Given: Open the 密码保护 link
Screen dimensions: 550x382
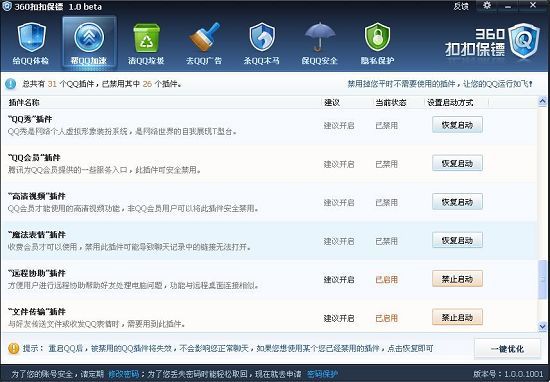Looking at the screenshot, I should click(x=322, y=374).
